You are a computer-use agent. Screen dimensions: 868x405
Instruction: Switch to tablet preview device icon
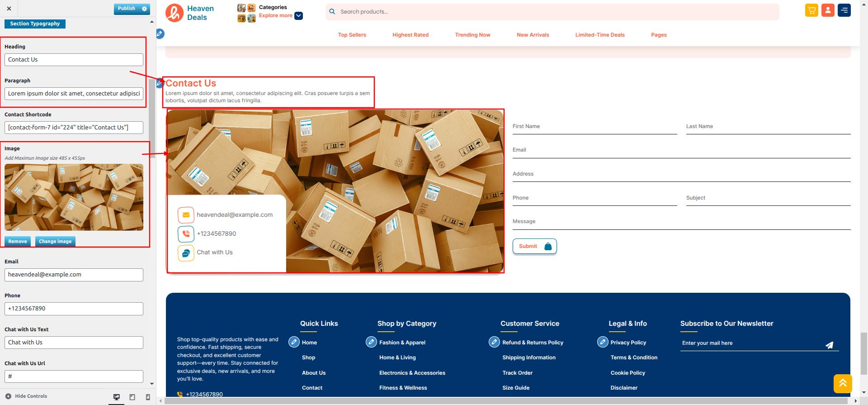[132, 397]
